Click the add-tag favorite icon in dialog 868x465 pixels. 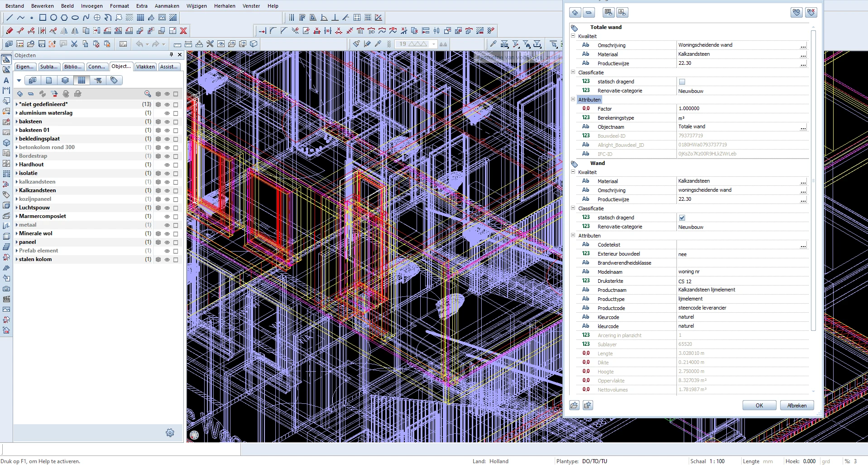point(796,13)
